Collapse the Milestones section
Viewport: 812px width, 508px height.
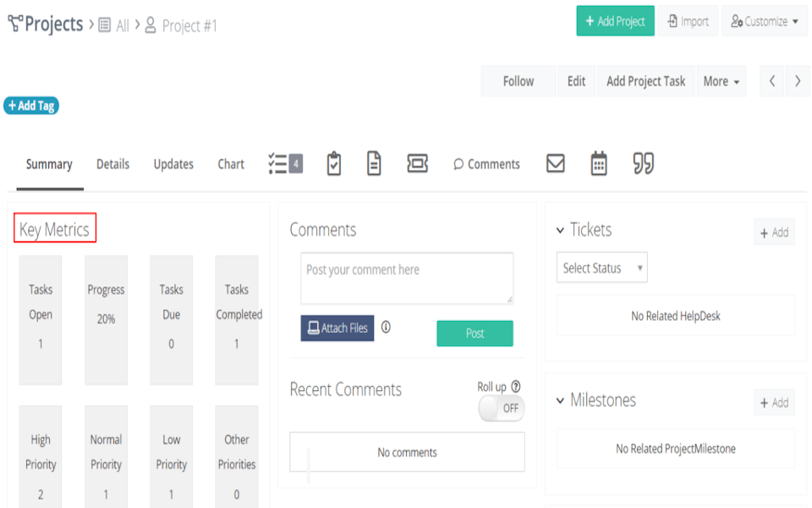[x=560, y=400]
